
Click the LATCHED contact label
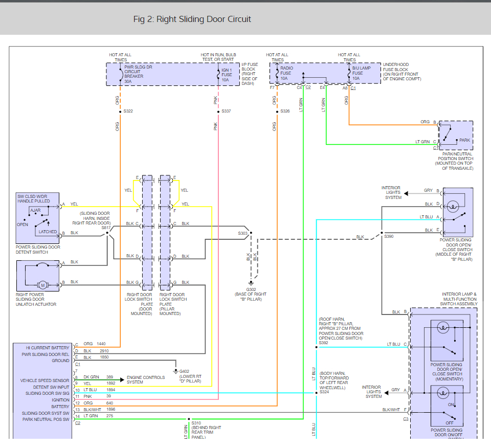point(48,232)
